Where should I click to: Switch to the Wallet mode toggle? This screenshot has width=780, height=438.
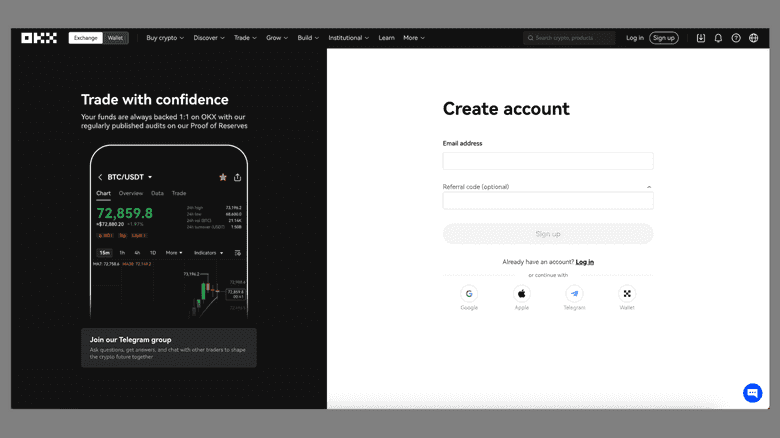pyautogui.click(x=117, y=38)
